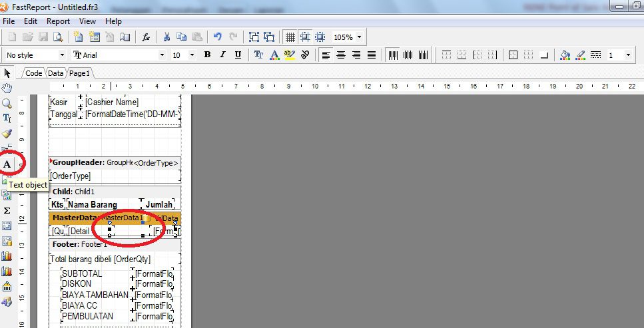Click the Preview report icon
Viewport: 644px width, 328px height.
coord(59,37)
